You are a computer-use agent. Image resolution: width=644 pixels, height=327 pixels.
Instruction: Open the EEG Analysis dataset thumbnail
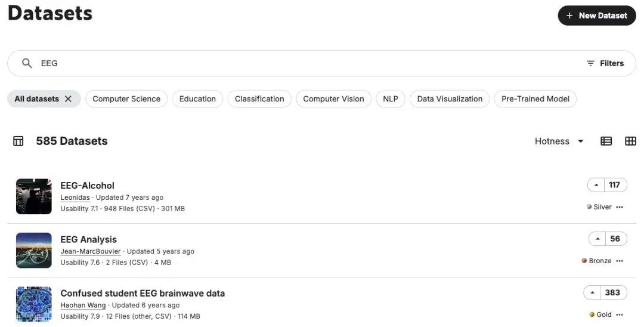[x=34, y=251]
